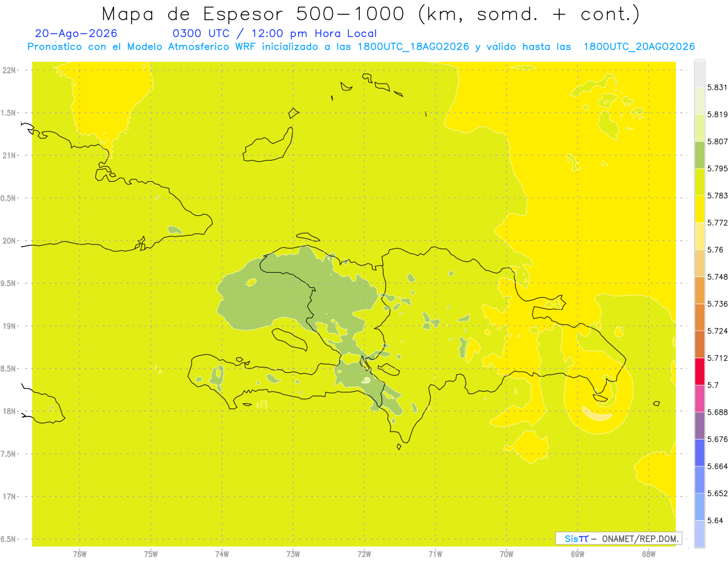Click the 5.748 colorbar value
The image size is (728, 562).
pos(718,276)
